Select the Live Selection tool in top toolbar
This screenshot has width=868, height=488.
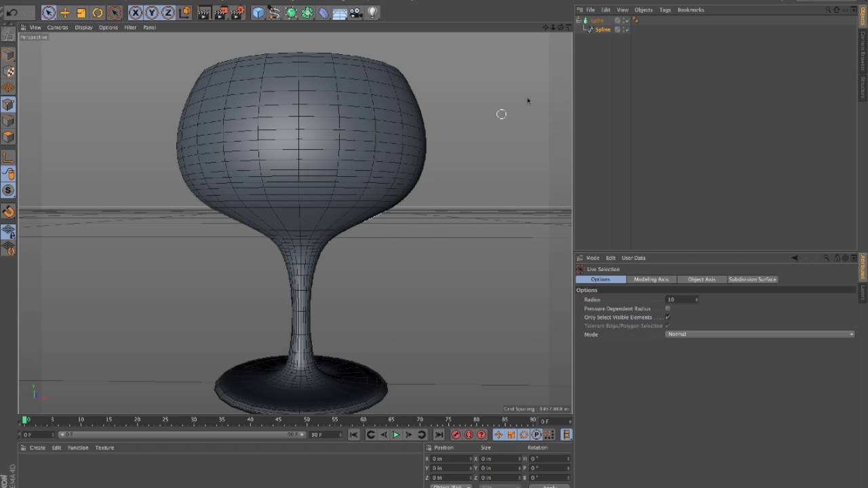click(49, 12)
